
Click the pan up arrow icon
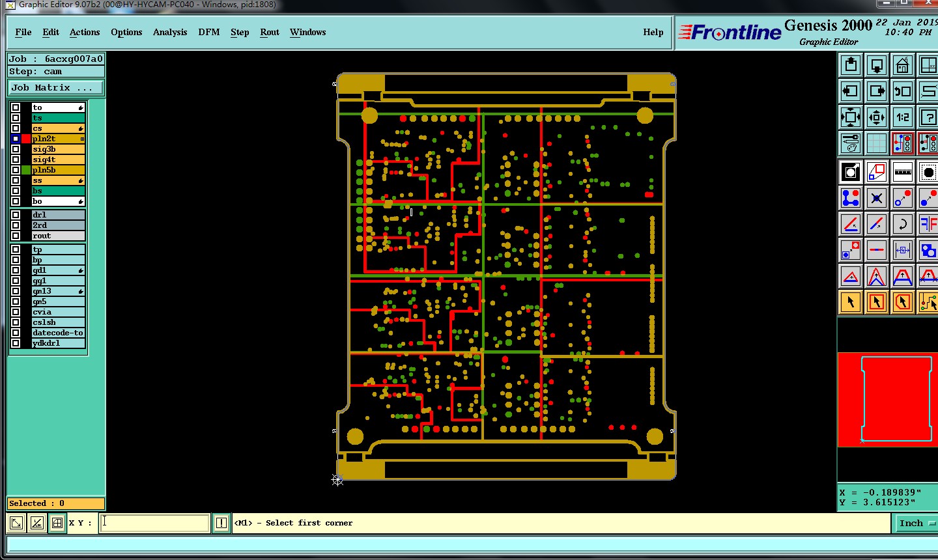pos(851,65)
